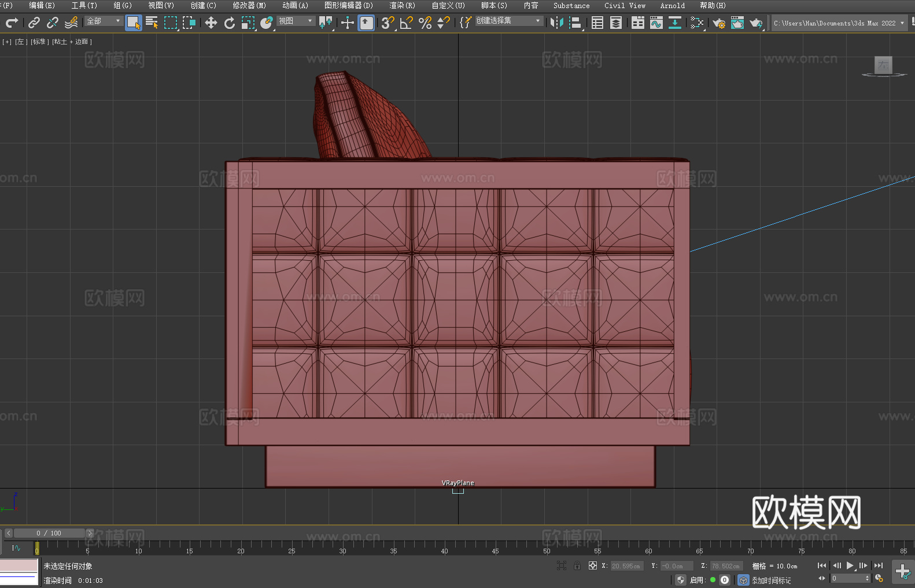Click the Unlink selection icon
This screenshot has height=588, width=915.
53,23
